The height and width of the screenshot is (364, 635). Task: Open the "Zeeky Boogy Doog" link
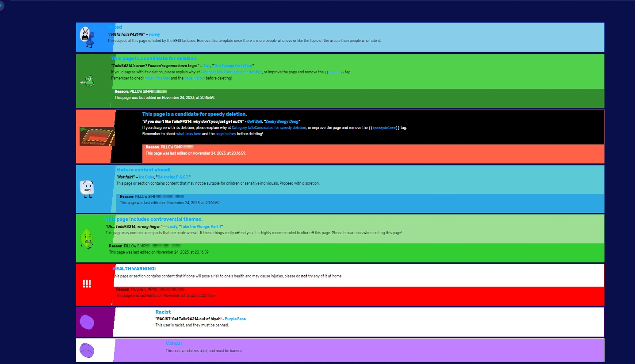(282, 121)
